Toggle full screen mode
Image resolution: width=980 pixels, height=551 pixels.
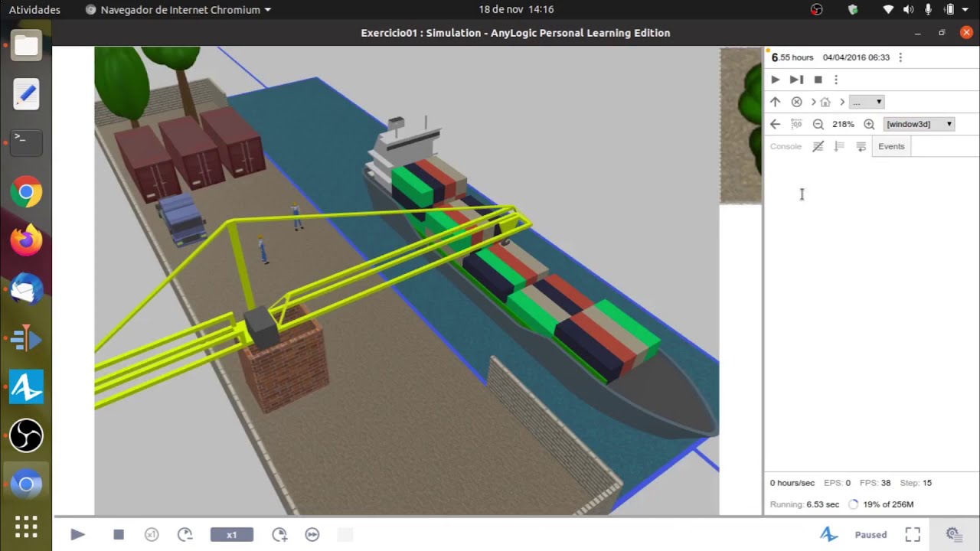pyautogui.click(x=913, y=534)
